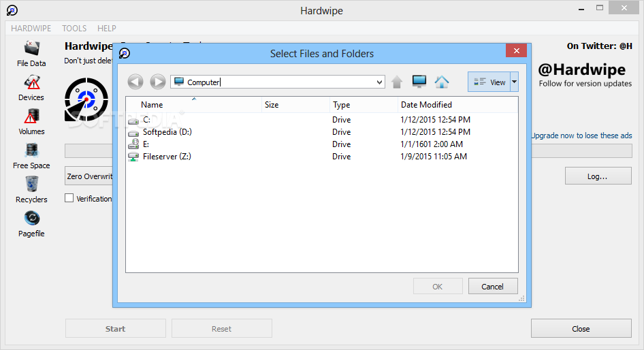Click the Close button in main window
This screenshot has width=644, height=350.
coord(581,329)
